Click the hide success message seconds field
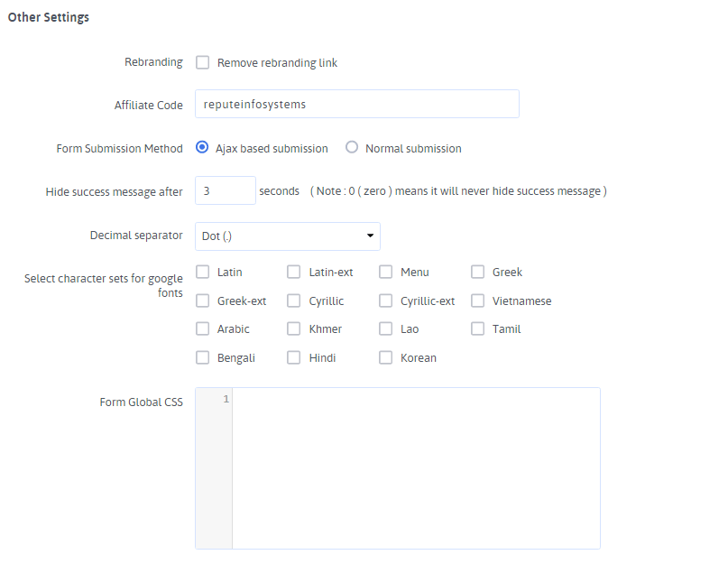Viewport: 728px width, 564px height. pos(226,191)
